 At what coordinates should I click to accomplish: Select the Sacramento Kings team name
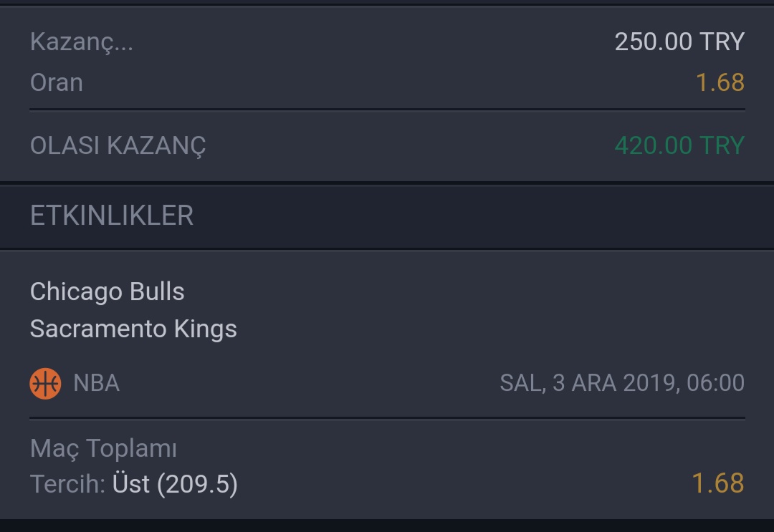133,329
